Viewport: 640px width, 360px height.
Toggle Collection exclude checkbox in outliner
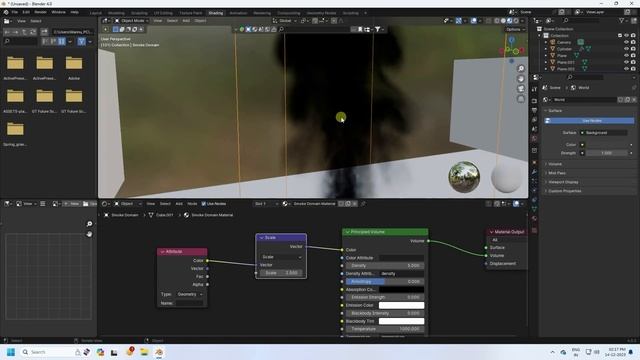coord(620,36)
